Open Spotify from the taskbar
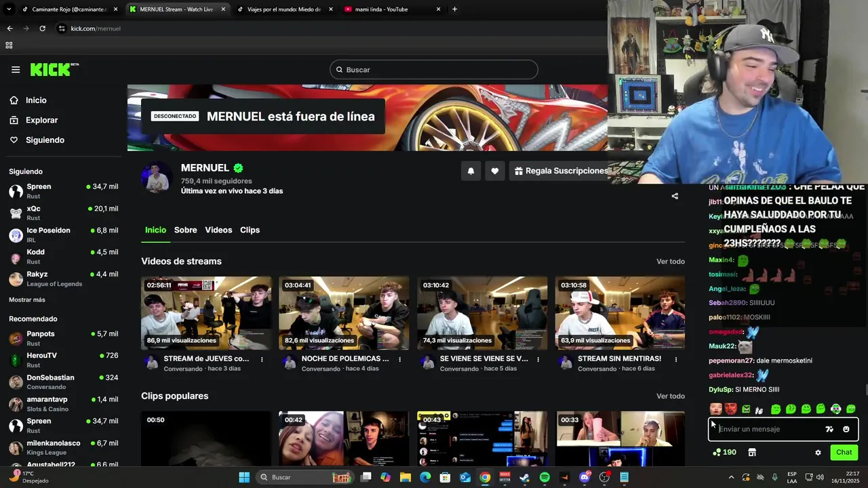The height and width of the screenshot is (488, 868). tap(545, 477)
